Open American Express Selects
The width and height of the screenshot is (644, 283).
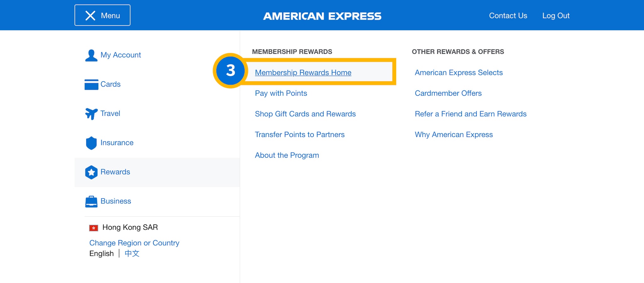(458, 73)
